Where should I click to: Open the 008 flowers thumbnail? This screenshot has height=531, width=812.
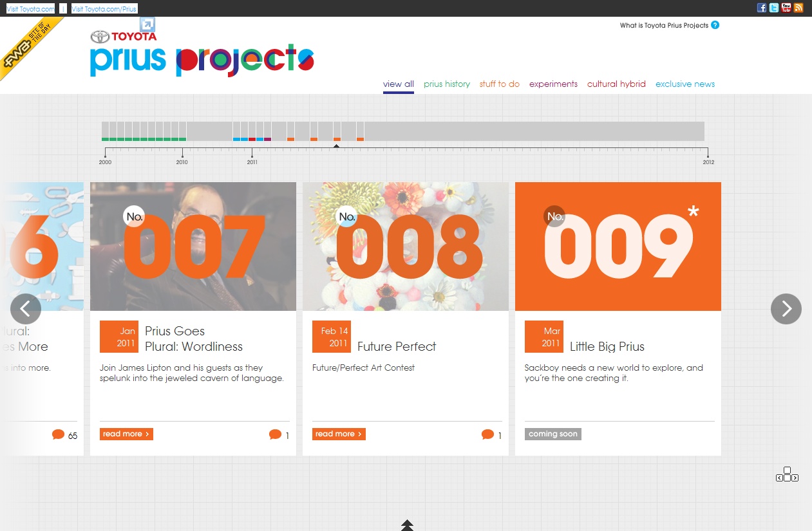click(406, 247)
